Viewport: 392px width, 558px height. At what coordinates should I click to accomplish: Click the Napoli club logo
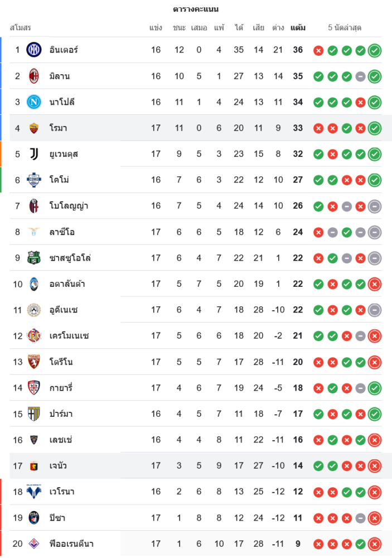(34, 102)
